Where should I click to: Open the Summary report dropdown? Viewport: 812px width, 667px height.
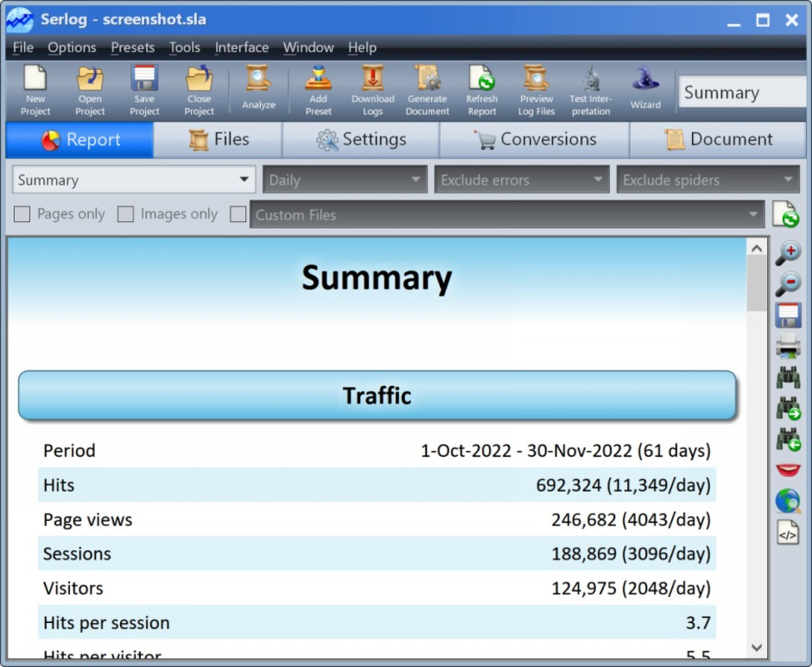pyautogui.click(x=133, y=180)
